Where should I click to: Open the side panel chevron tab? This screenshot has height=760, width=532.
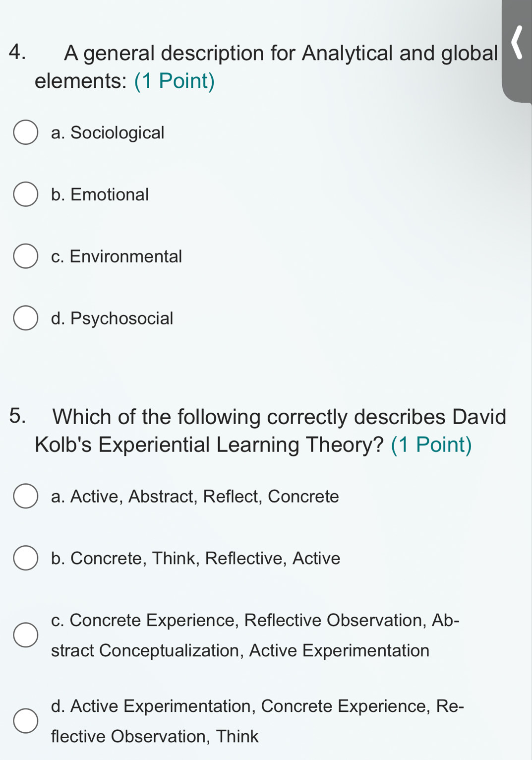click(517, 51)
